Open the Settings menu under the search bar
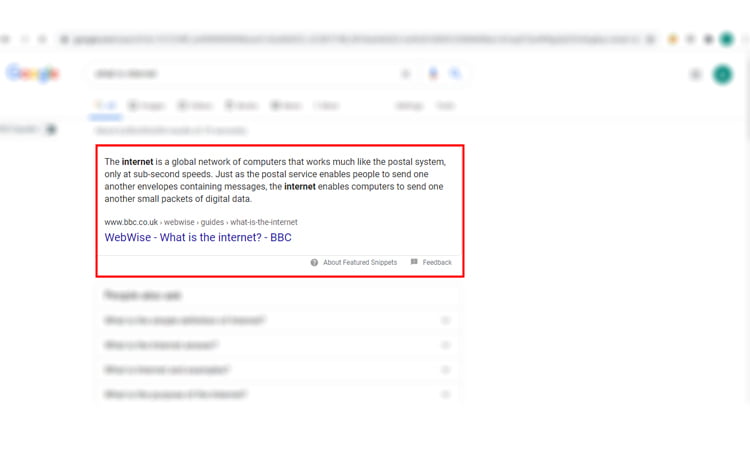Screen dimensions: 750x450 [409, 105]
